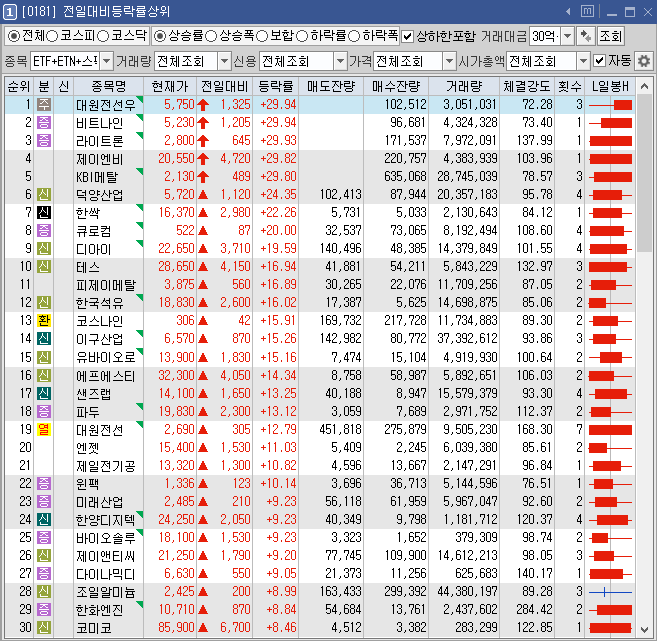Viewport: 657px width, 641px height.
Task: Click the rise triangle on 테스 row
Action: pyautogui.click(x=203, y=266)
